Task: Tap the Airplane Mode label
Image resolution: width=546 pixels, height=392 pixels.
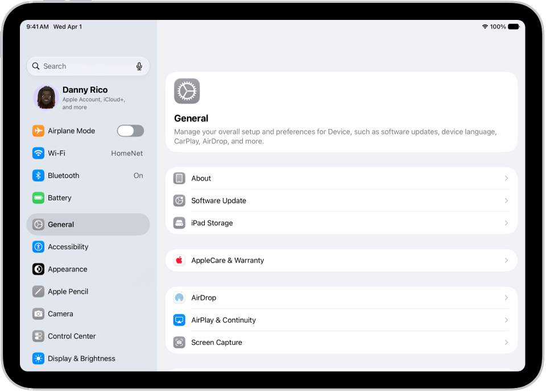Action: (x=72, y=131)
